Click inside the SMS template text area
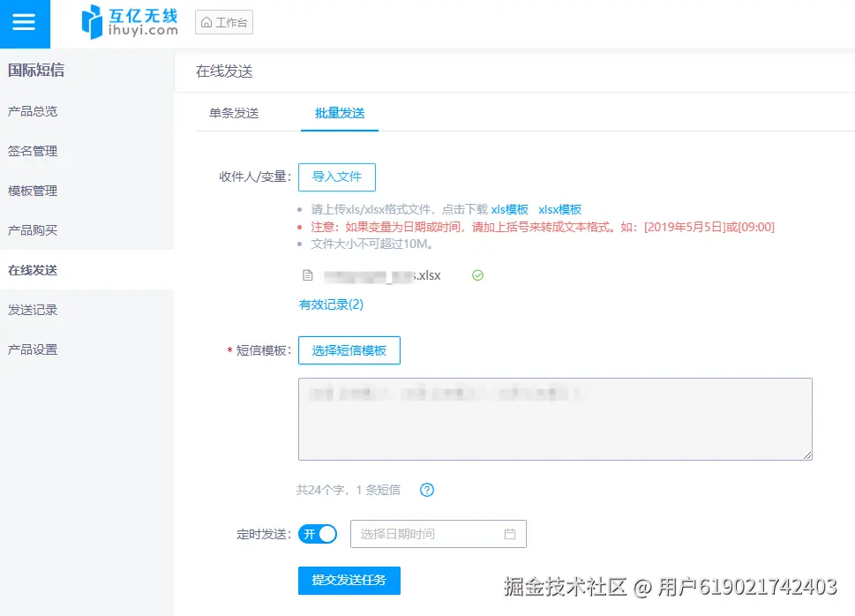 tap(555, 419)
